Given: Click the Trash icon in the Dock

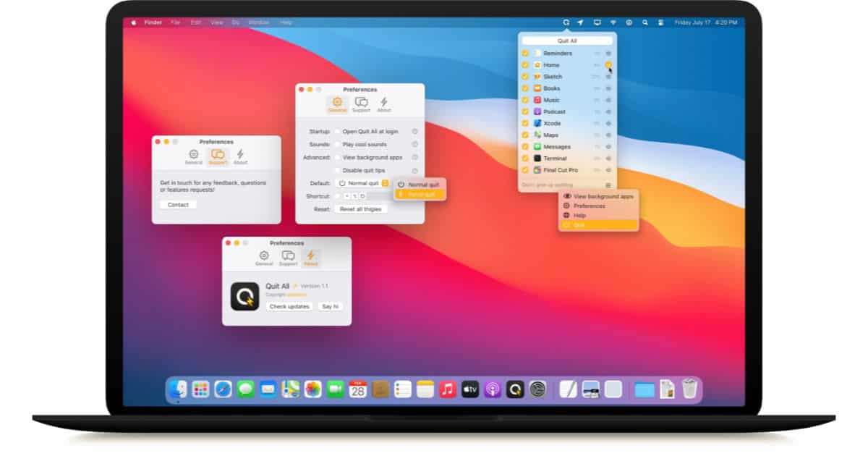Looking at the screenshot, I should [689, 389].
